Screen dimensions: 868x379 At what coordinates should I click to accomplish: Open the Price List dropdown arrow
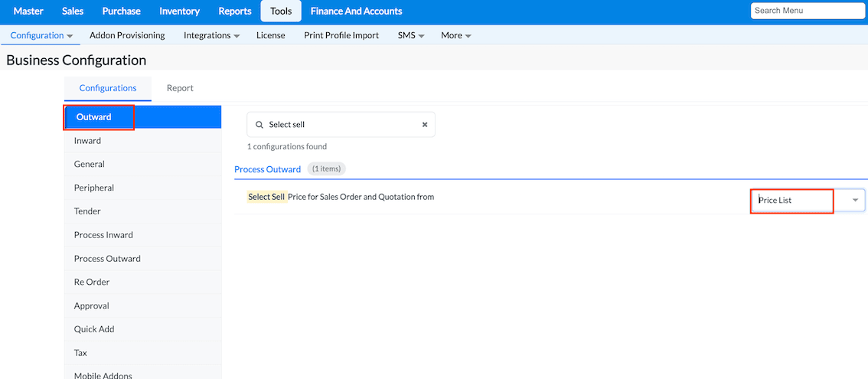pos(855,201)
